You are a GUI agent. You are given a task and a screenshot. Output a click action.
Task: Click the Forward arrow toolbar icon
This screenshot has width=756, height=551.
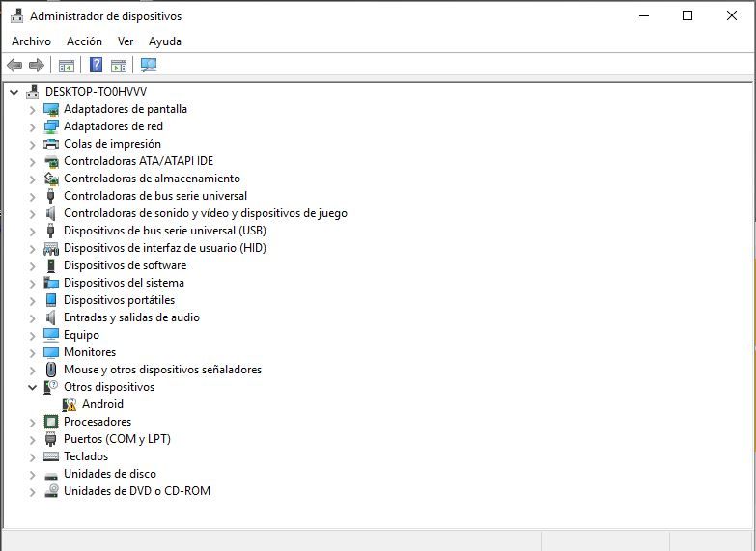point(37,65)
